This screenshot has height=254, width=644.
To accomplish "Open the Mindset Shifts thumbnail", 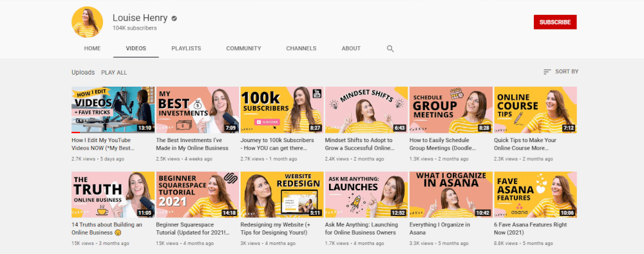I will point(366,110).
